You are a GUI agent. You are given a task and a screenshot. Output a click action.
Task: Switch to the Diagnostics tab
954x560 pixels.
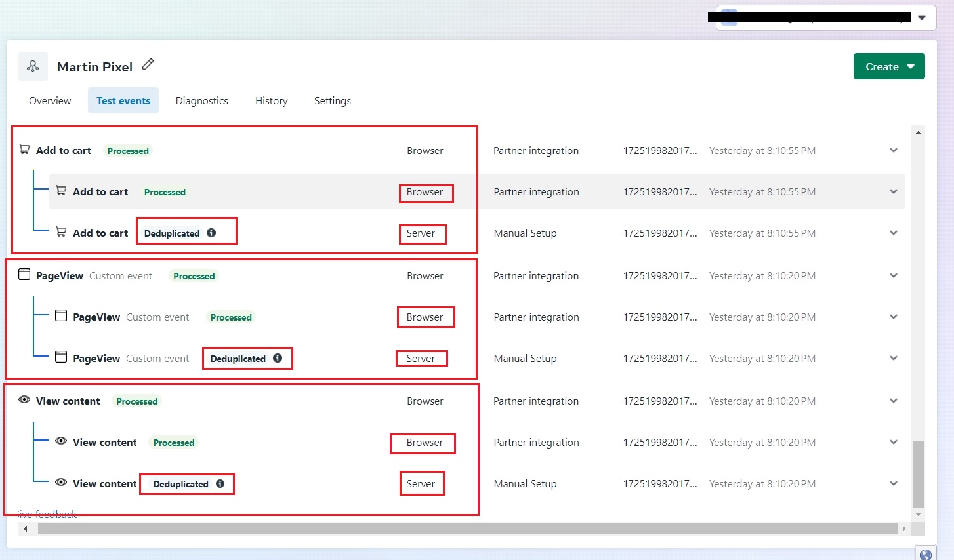[202, 100]
